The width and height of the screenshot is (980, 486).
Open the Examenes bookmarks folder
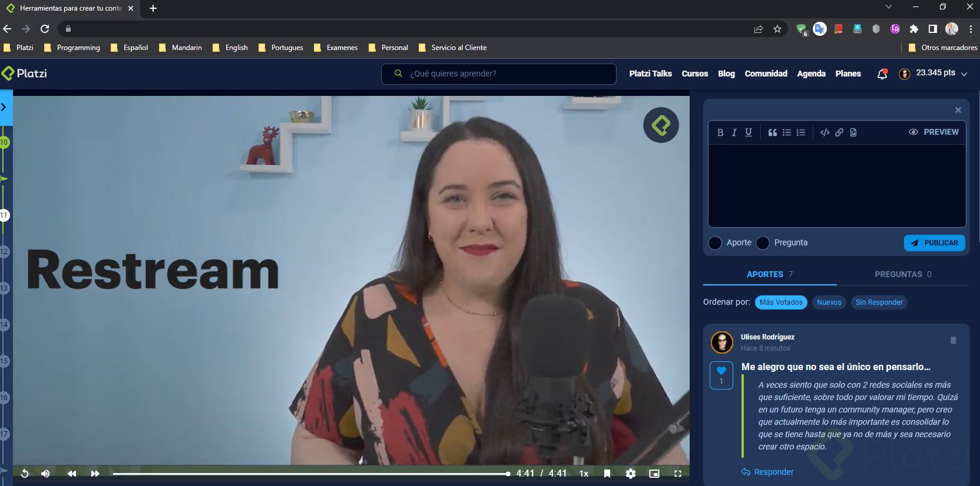(336, 48)
